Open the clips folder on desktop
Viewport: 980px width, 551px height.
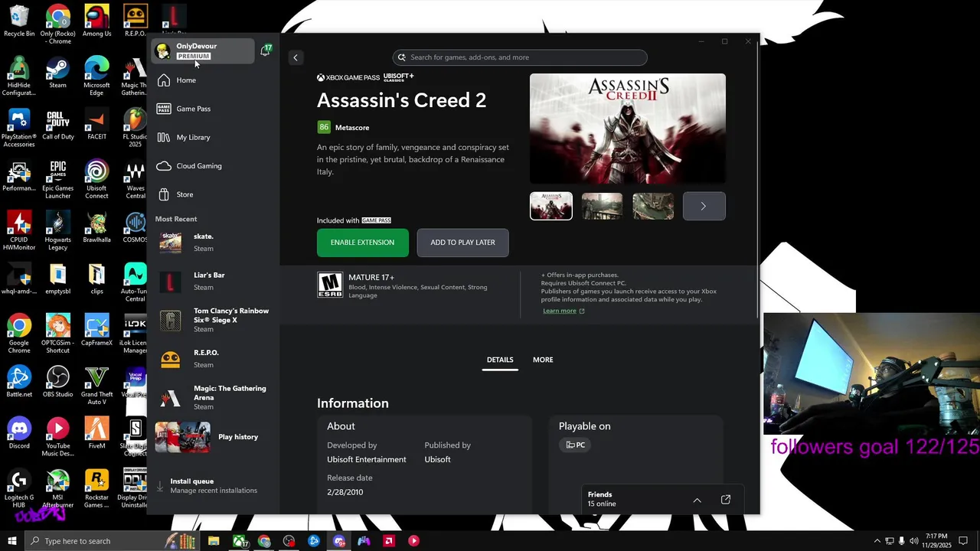96,279
